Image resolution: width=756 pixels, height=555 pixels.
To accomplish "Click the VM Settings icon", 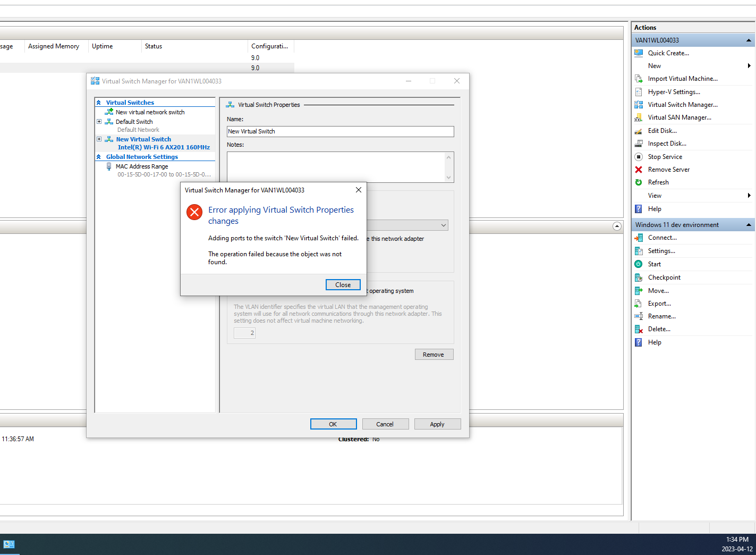I will click(639, 251).
